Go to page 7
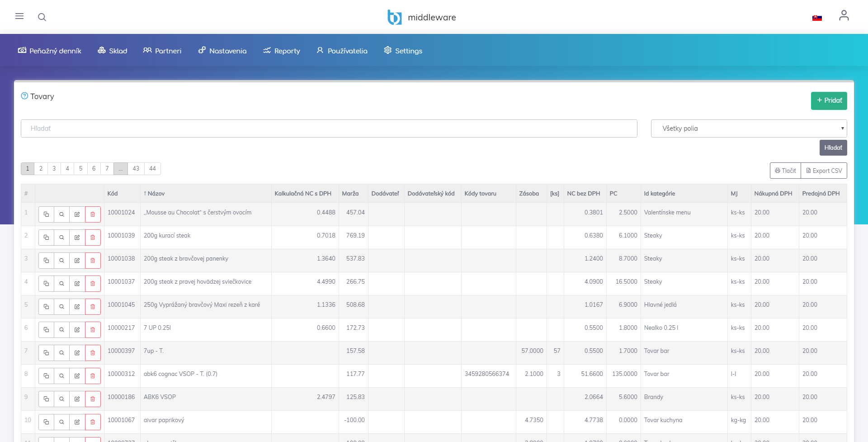The image size is (868, 442). point(107,168)
